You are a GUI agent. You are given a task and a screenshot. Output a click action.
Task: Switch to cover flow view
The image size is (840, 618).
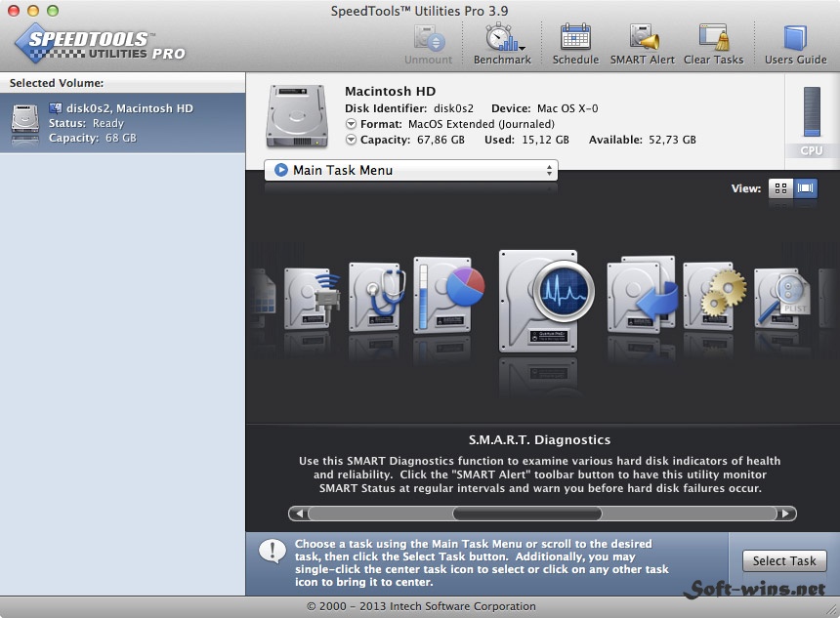click(805, 188)
